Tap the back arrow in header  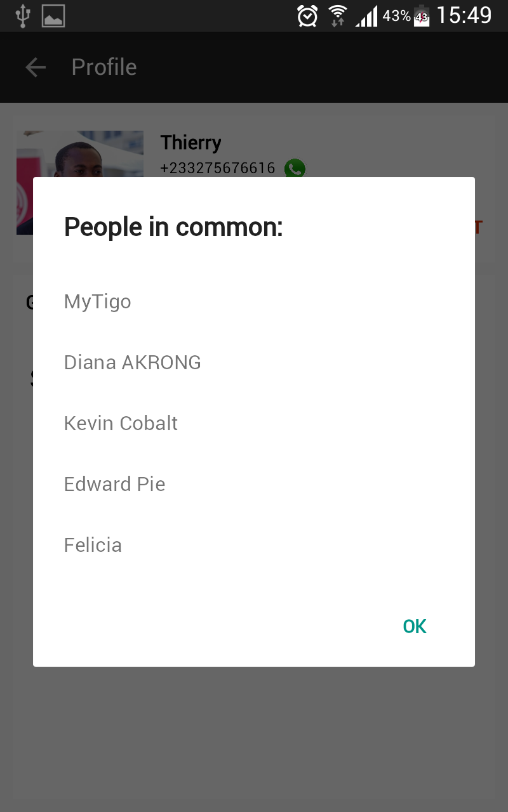pyautogui.click(x=36, y=67)
